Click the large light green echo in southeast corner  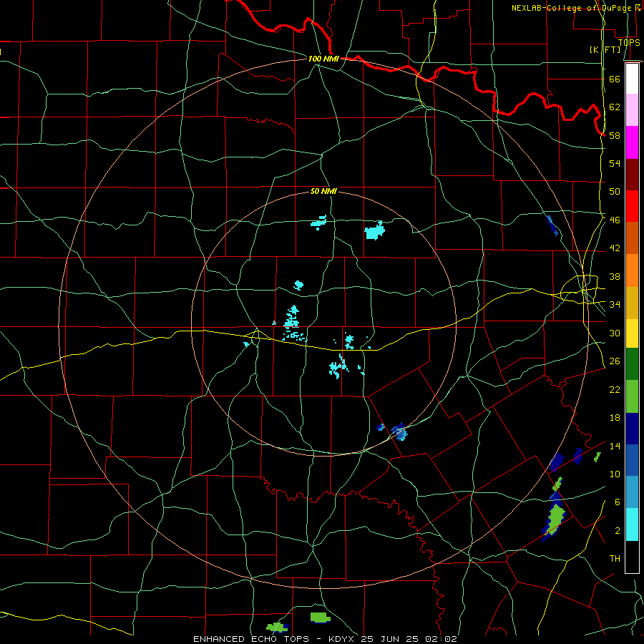click(x=556, y=520)
